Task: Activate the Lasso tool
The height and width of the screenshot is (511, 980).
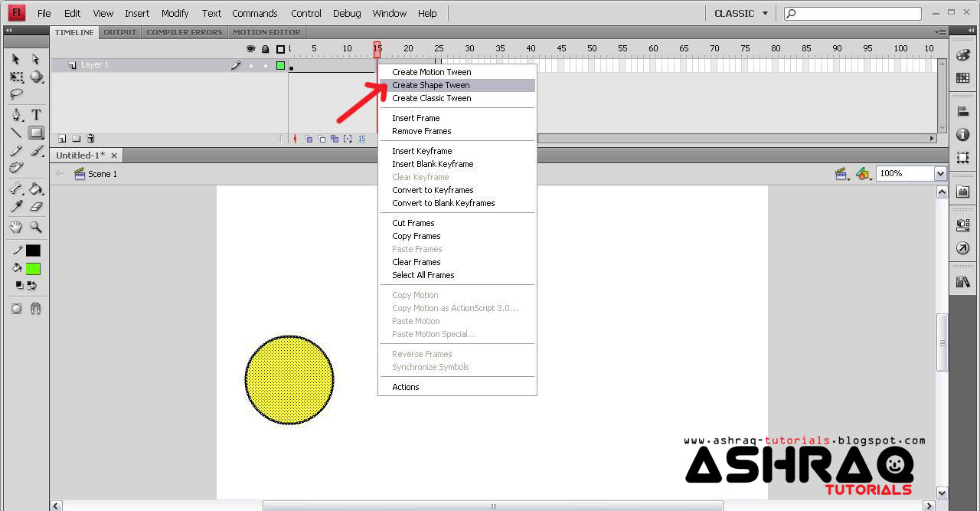Action: [15, 94]
